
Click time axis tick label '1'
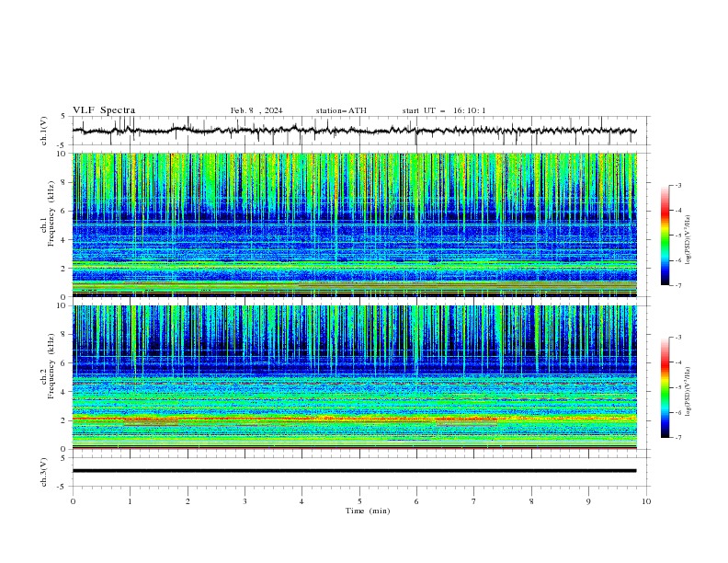coord(130,501)
